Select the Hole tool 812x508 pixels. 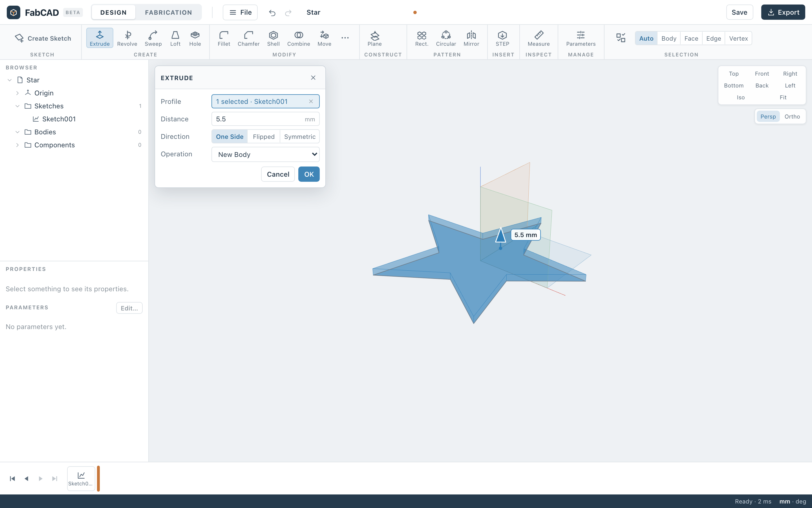coord(195,38)
